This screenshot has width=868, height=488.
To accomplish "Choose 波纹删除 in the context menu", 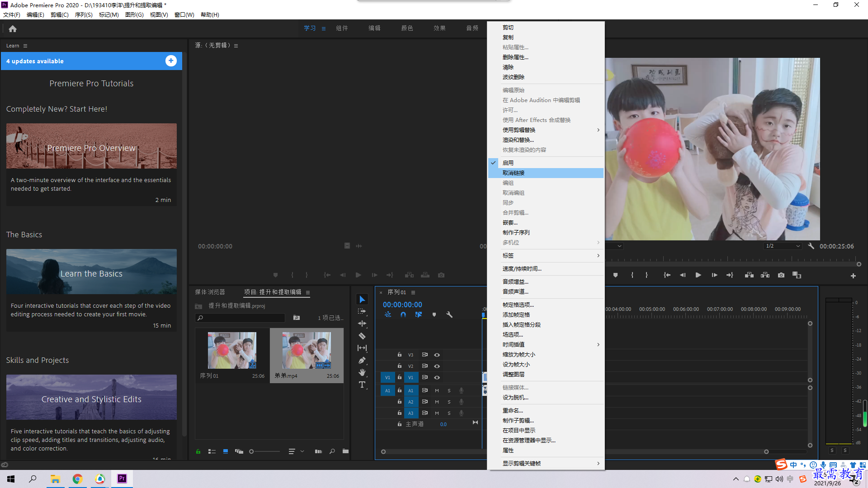I will [x=546, y=77].
